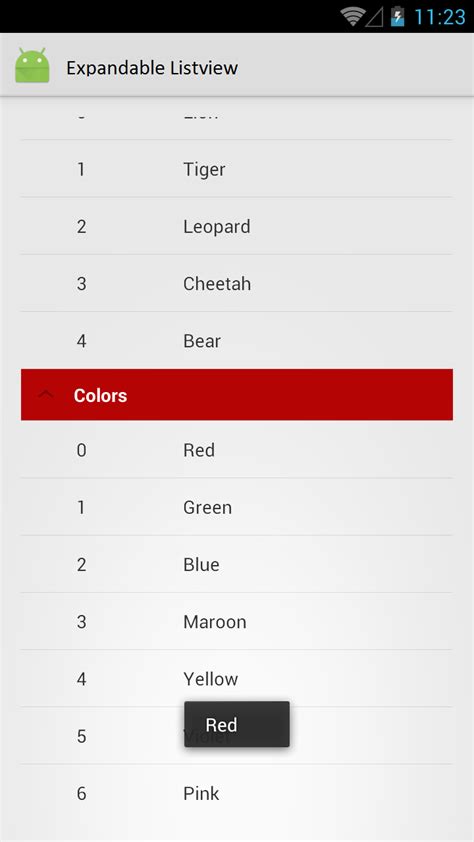Tap the battery charging icon
The width and height of the screenshot is (474, 842).
point(397,17)
